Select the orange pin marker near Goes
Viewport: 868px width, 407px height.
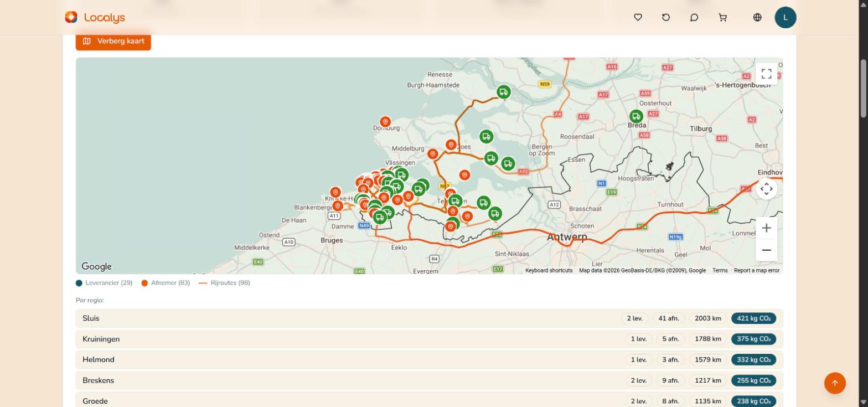[451, 145]
